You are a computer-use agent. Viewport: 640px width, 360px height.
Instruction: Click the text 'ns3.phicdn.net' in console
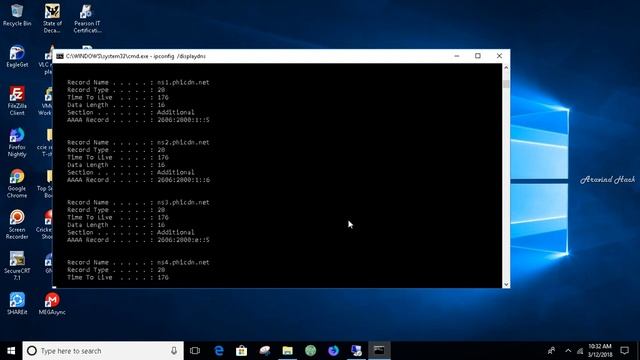click(x=183, y=202)
